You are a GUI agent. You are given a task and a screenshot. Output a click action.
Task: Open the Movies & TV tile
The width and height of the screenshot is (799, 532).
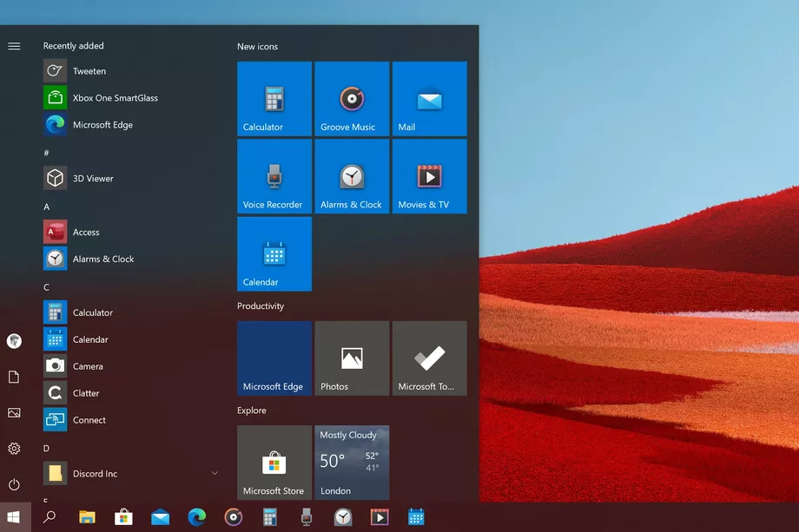click(430, 176)
